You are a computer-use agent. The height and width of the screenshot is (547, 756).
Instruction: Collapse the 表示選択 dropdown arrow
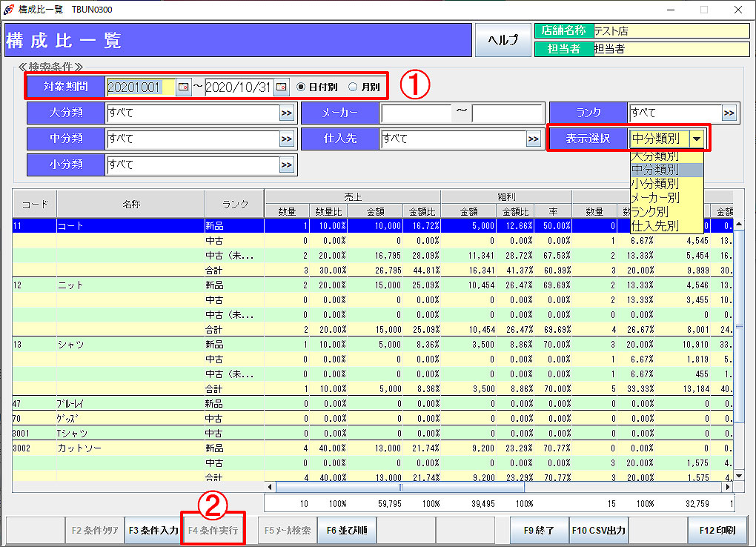pos(696,139)
